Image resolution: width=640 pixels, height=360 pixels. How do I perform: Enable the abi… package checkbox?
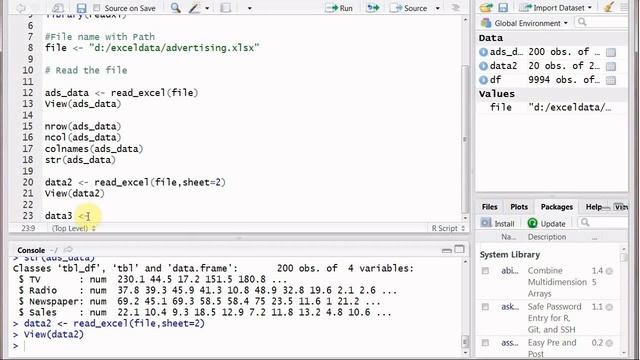pyautogui.click(x=485, y=271)
